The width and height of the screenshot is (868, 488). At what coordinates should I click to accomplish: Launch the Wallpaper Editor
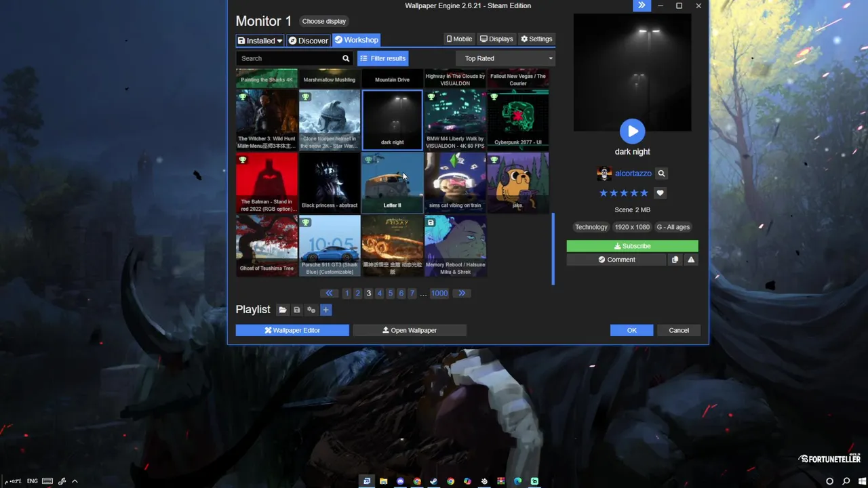[292, 330]
